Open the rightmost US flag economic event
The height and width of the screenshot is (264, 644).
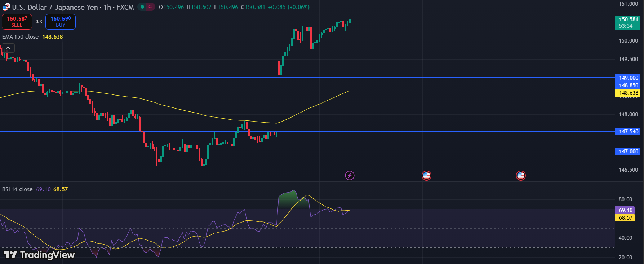click(x=520, y=176)
